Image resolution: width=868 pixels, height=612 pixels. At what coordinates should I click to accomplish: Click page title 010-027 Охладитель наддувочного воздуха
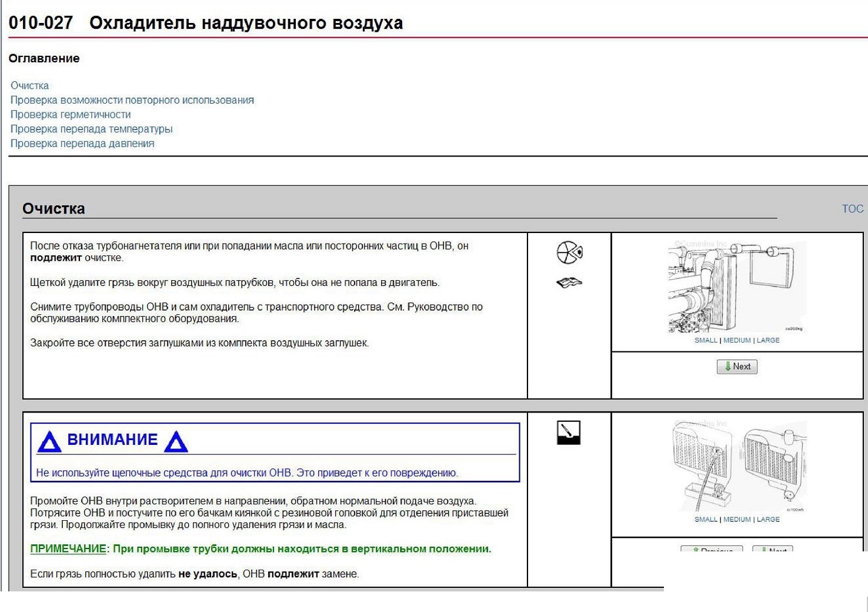[206, 23]
